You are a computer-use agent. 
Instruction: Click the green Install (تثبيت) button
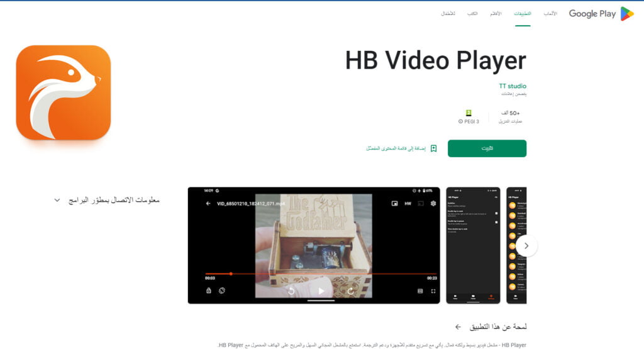487,148
